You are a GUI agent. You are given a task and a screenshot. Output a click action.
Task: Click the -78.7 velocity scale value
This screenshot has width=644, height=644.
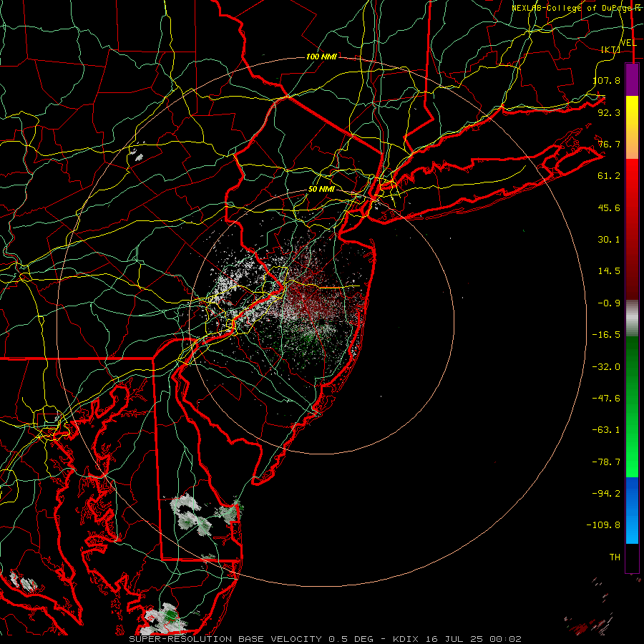click(x=606, y=462)
